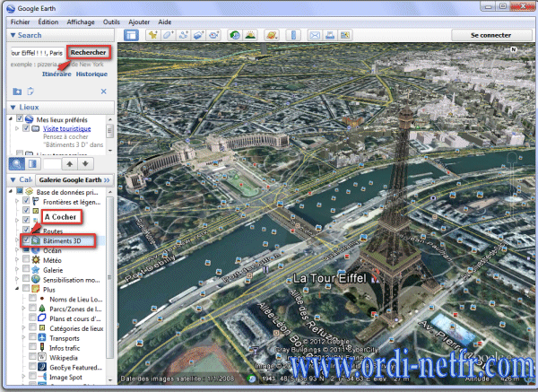
Task: Click the Record a Tour camera icon
Action: click(214, 35)
